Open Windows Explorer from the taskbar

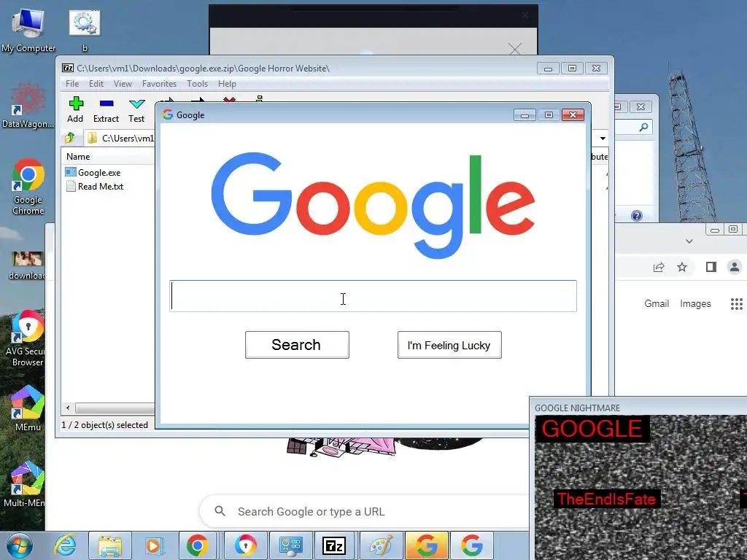[110, 545]
